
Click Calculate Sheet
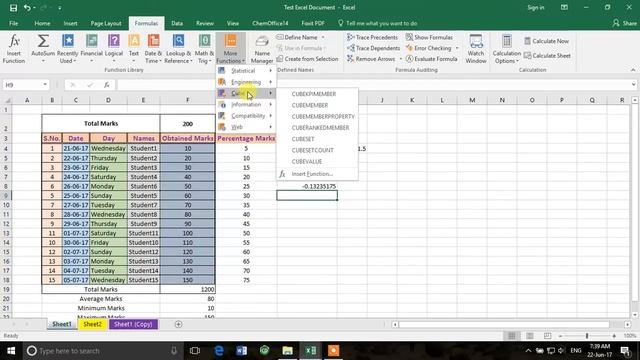[x=547, y=56]
